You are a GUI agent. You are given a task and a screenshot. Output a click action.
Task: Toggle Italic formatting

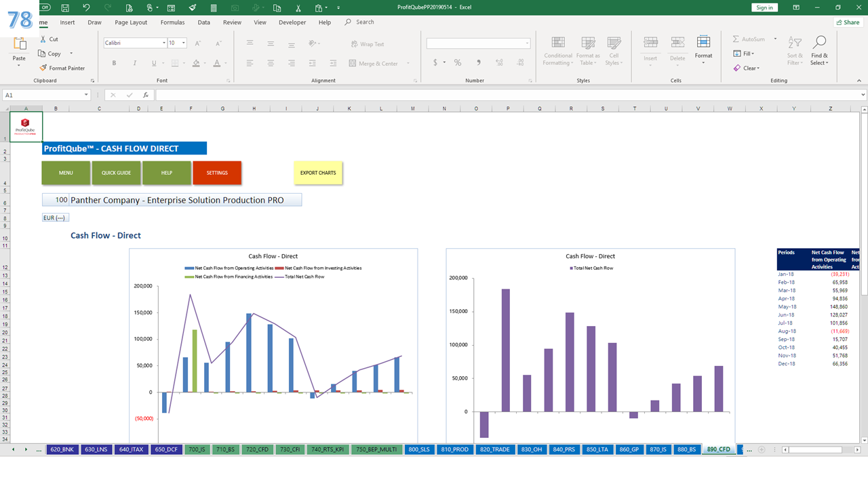pos(134,63)
